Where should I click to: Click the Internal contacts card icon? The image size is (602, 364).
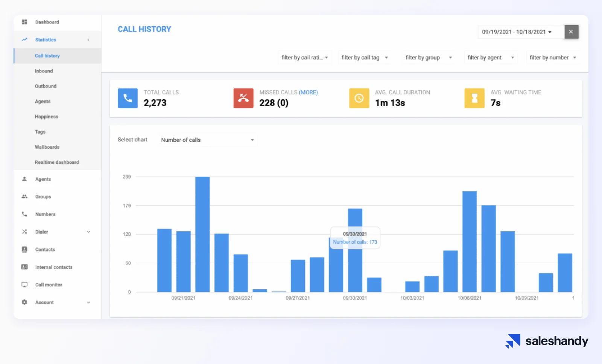click(24, 267)
